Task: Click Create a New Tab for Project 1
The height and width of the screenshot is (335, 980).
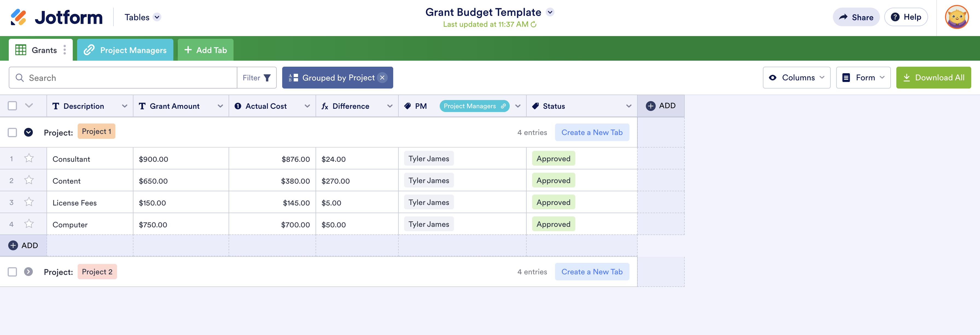Action: [591, 132]
